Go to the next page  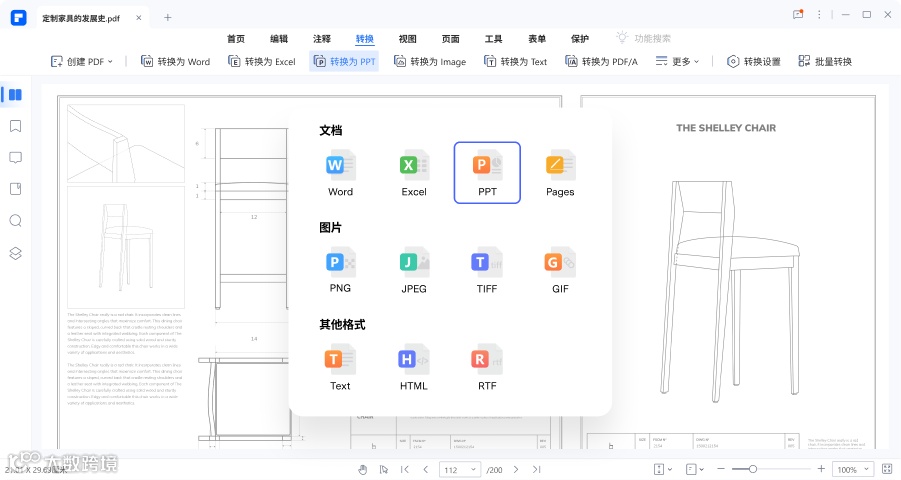point(516,470)
